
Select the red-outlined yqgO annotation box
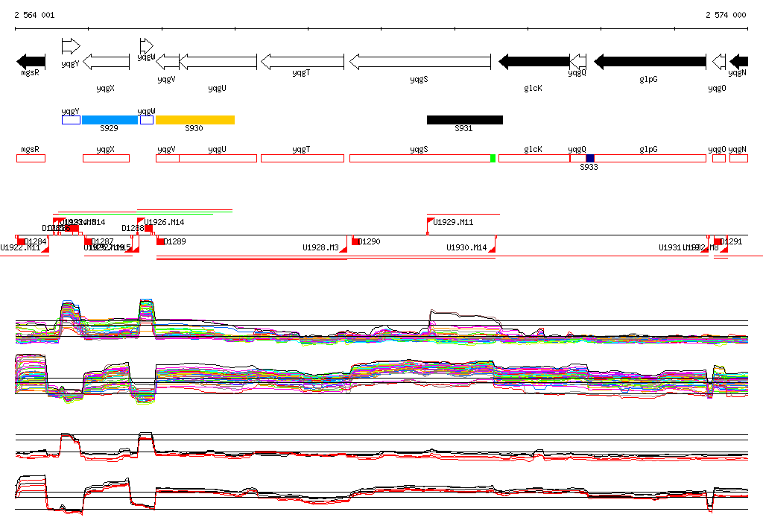pos(719,158)
